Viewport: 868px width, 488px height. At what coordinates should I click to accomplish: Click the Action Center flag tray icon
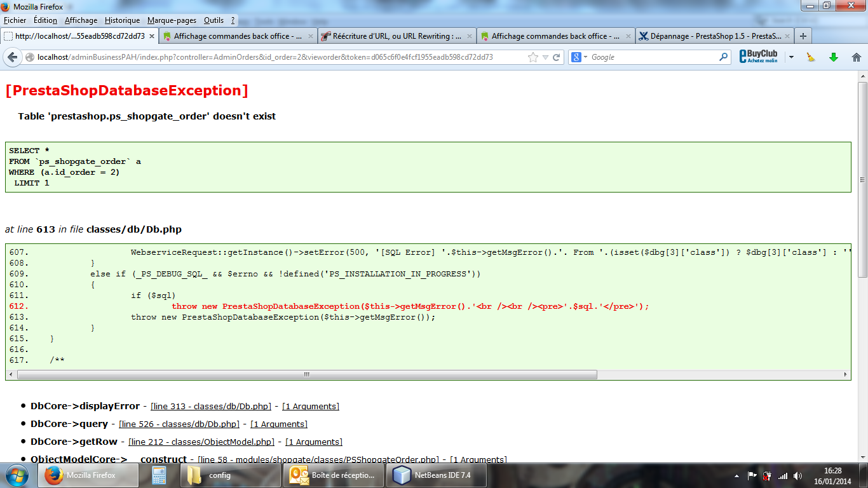752,475
